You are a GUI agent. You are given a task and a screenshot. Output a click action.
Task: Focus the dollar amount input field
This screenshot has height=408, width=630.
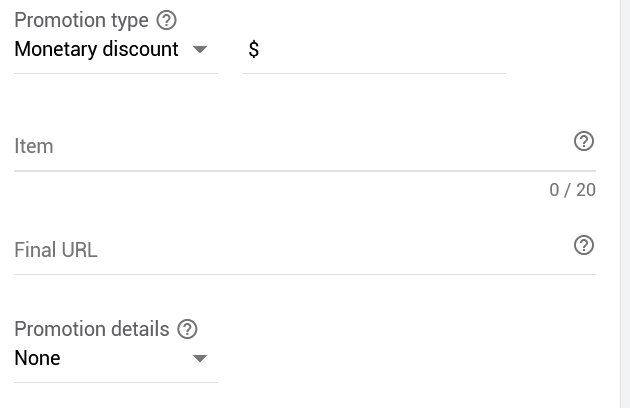(374, 50)
